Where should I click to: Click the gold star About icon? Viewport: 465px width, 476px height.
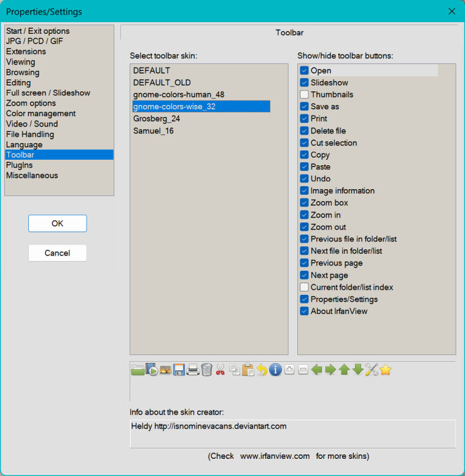click(385, 370)
